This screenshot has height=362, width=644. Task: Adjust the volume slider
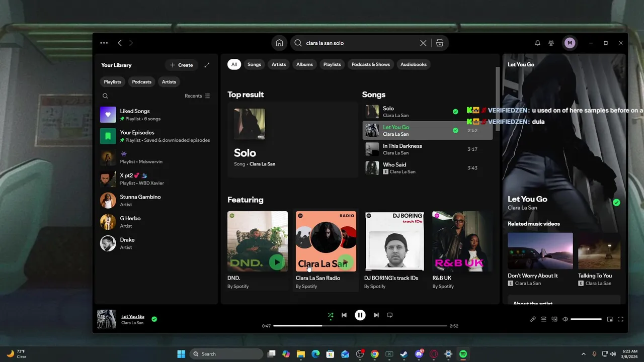pos(586,319)
